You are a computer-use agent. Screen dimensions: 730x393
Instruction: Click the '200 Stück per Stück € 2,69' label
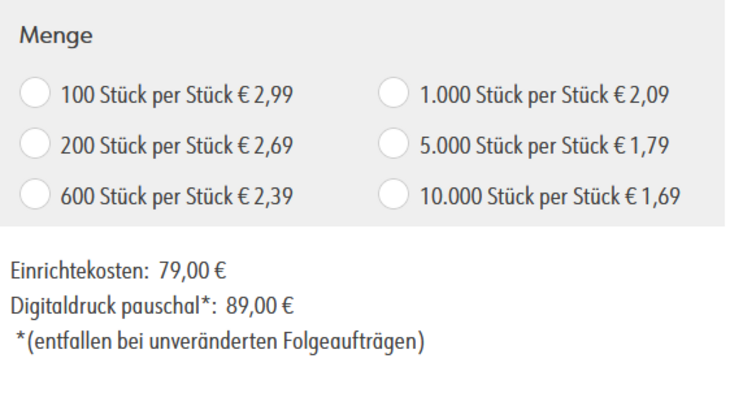click(177, 146)
